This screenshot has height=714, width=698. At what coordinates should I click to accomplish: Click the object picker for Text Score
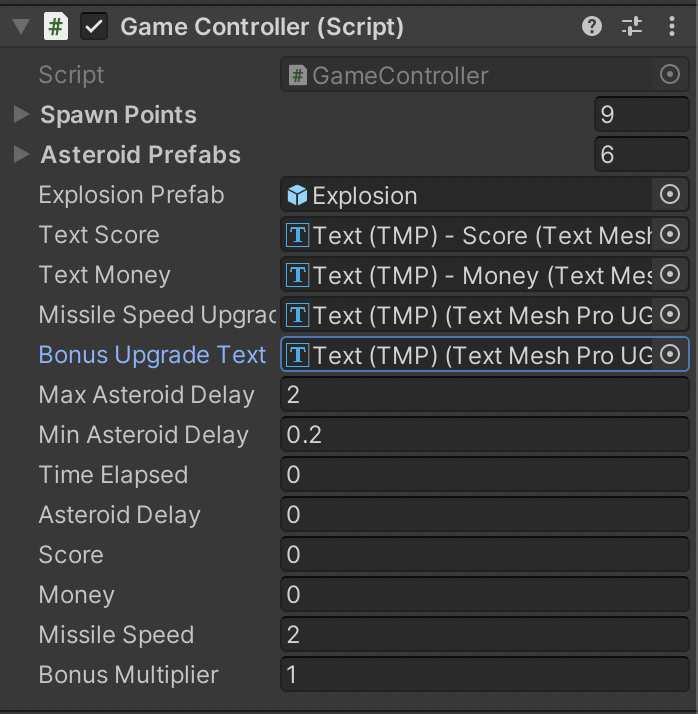tap(671, 235)
